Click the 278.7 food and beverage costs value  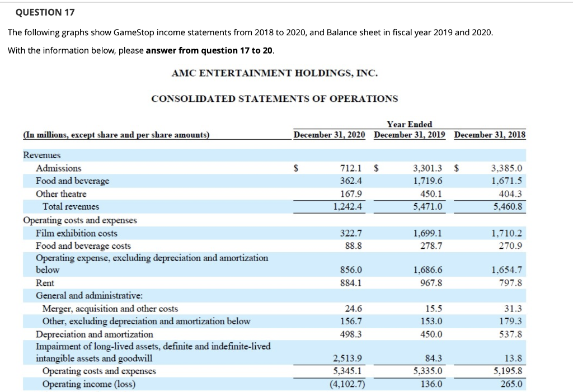(x=431, y=245)
